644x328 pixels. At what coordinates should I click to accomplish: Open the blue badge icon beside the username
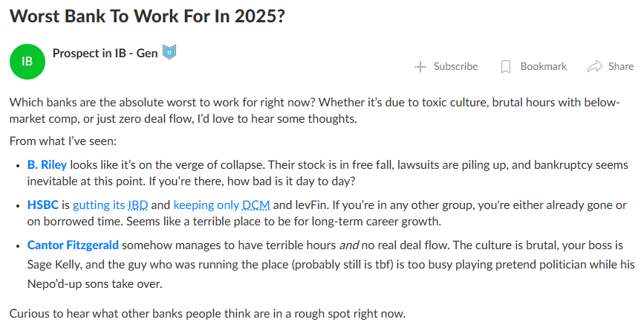pos(169,52)
